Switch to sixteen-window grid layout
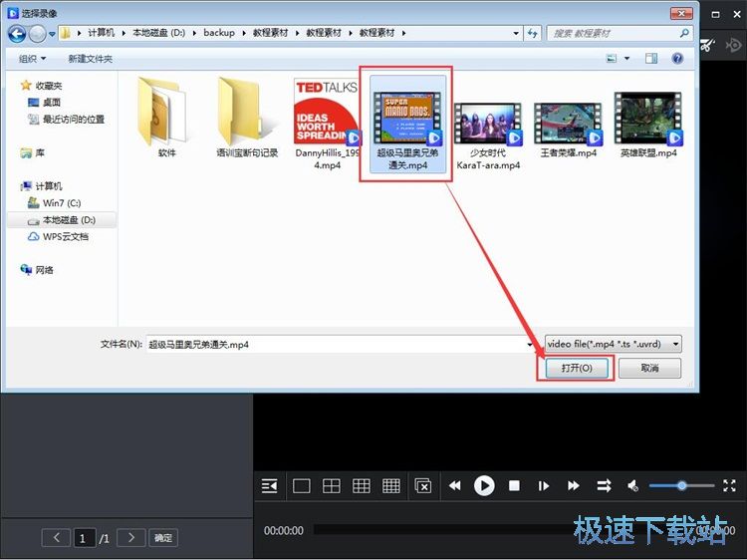Viewport: 747px width, 560px height. (x=391, y=485)
